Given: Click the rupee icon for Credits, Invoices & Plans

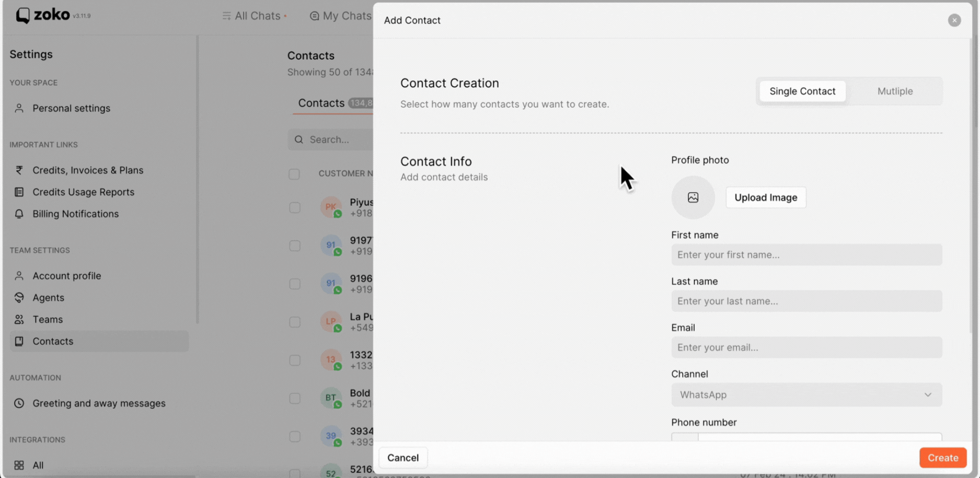Looking at the screenshot, I should point(19,170).
